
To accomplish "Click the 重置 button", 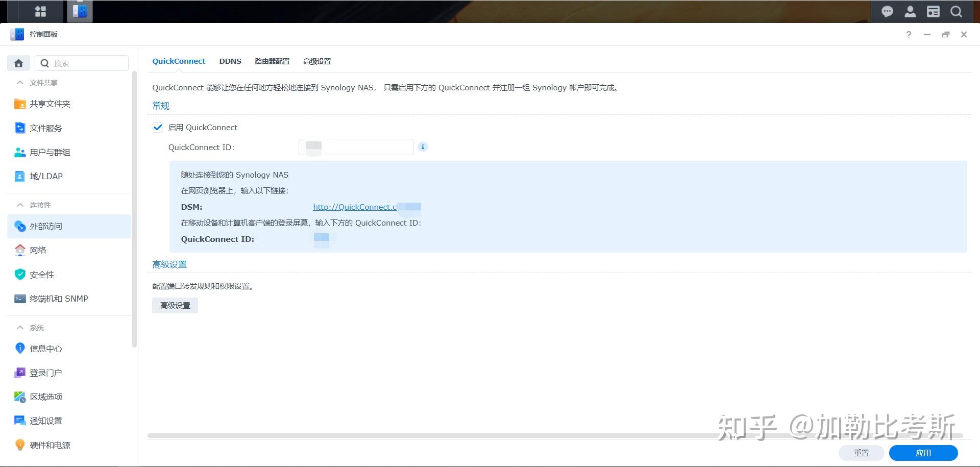I will (x=861, y=453).
